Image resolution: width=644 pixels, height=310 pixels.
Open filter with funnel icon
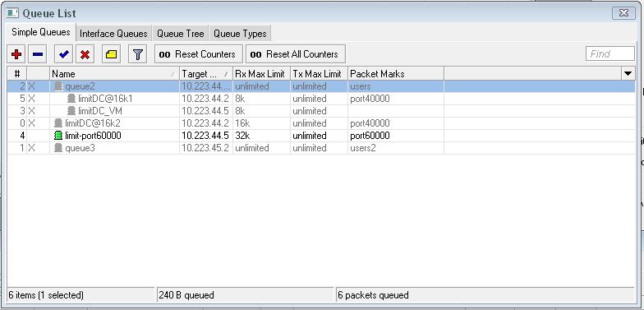tap(138, 54)
